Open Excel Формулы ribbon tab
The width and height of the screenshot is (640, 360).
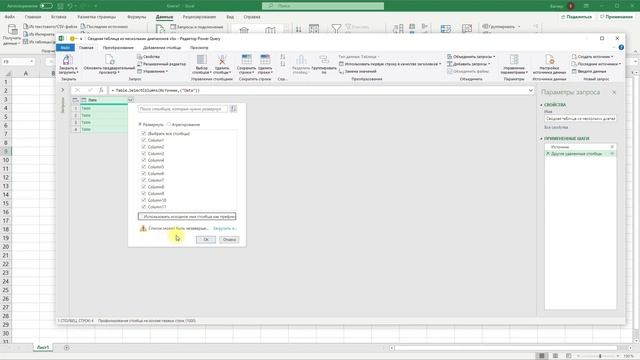tap(136, 17)
